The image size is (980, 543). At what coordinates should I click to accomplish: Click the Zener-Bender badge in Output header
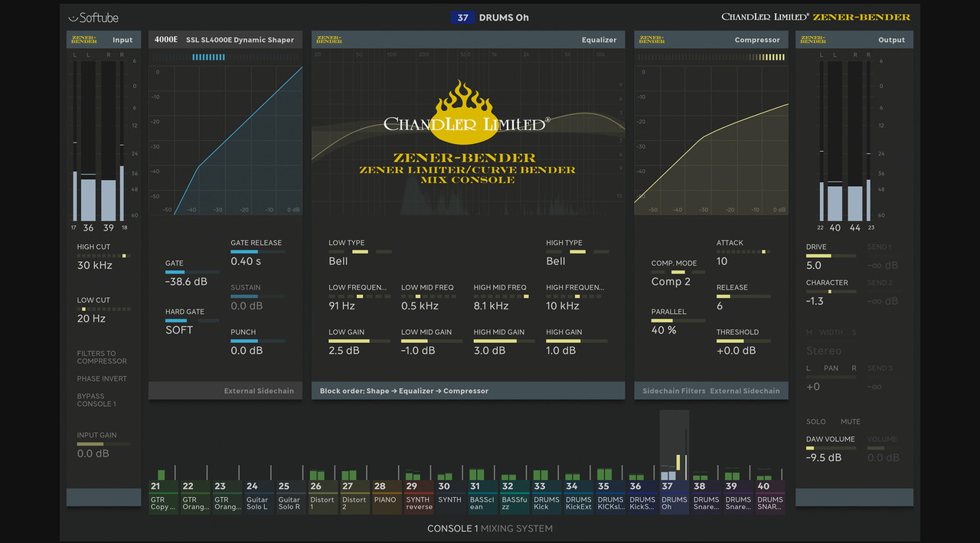point(813,40)
